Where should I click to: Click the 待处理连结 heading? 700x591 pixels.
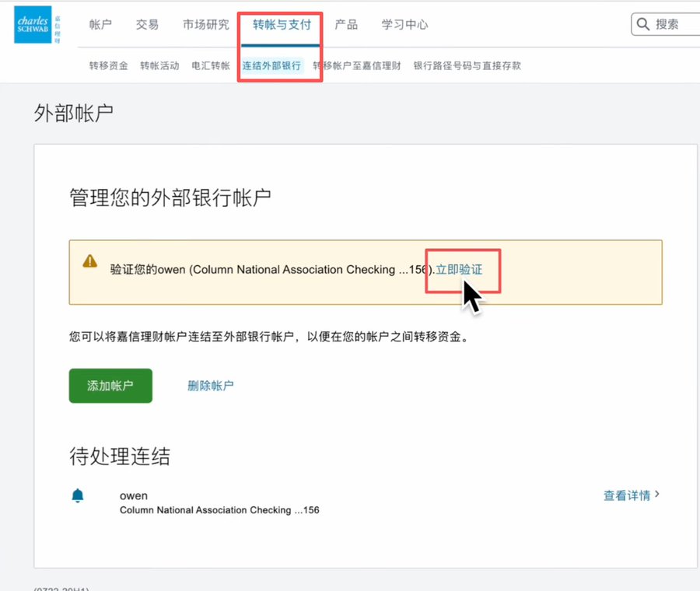[x=120, y=456]
